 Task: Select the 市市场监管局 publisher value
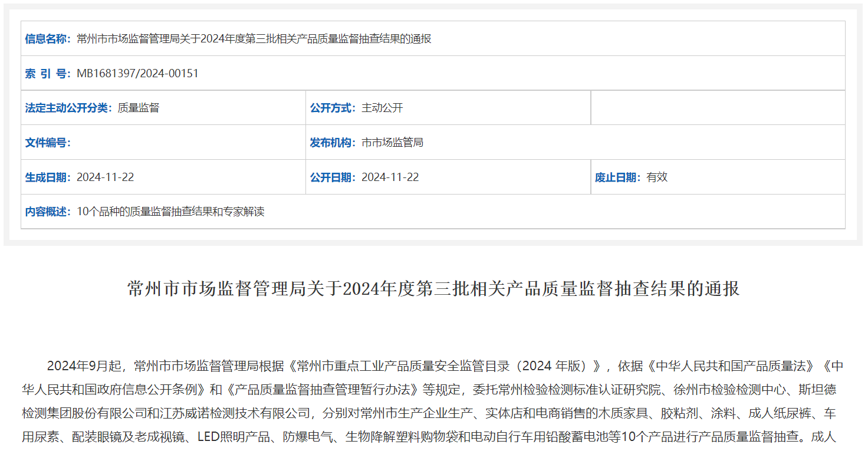coord(392,143)
